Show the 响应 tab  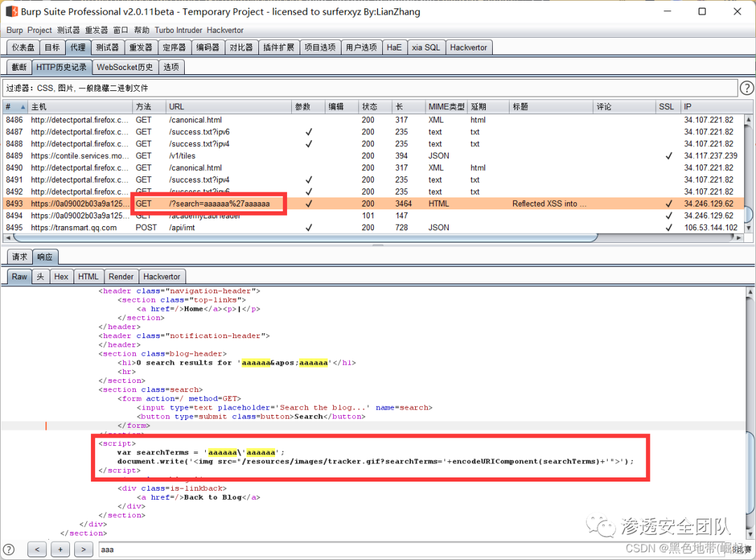45,257
